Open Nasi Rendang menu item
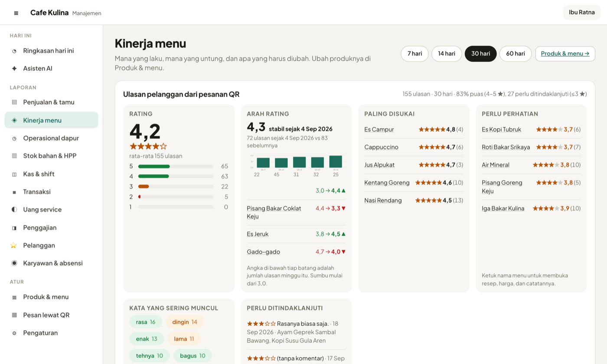The height and width of the screenshot is (364, 607). pyautogui.click(x=383, y=201)
